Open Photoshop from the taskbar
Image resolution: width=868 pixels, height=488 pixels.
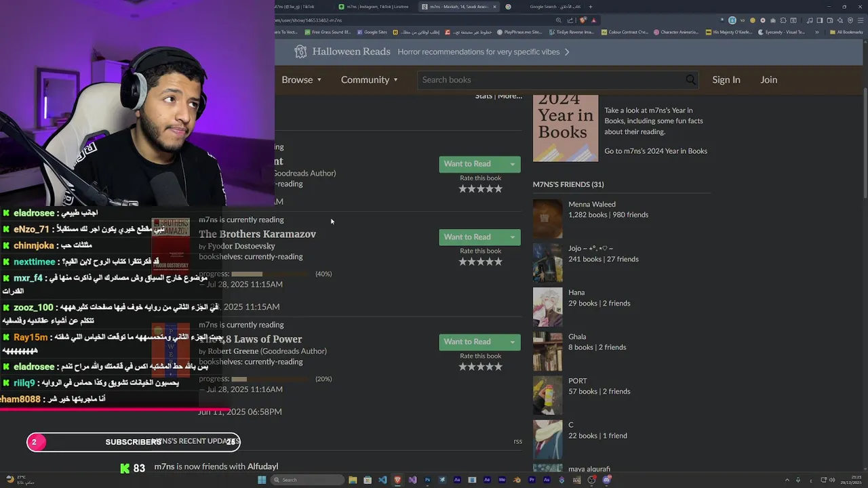(x=428, y=480)
